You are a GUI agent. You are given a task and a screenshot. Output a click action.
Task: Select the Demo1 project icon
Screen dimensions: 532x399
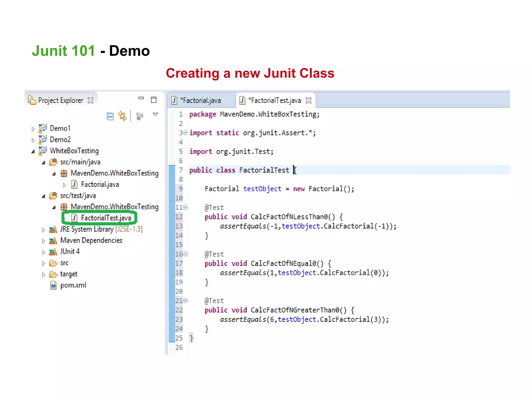coord(43,128)
